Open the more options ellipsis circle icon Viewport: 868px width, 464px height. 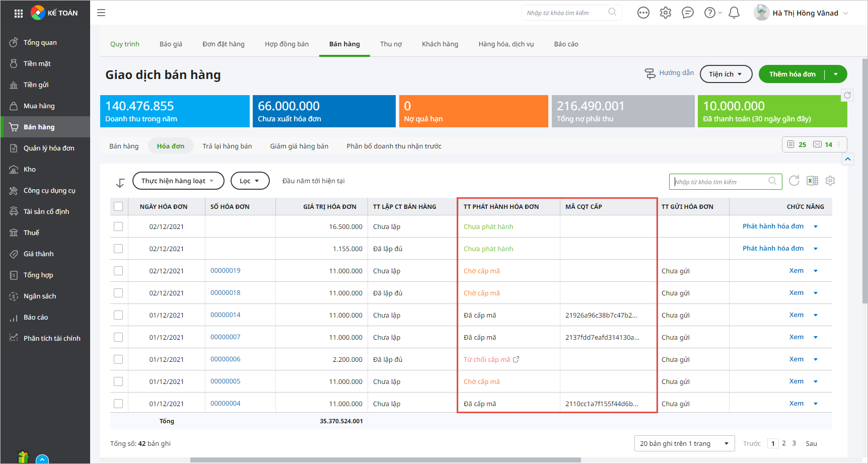tap(643, 13)
